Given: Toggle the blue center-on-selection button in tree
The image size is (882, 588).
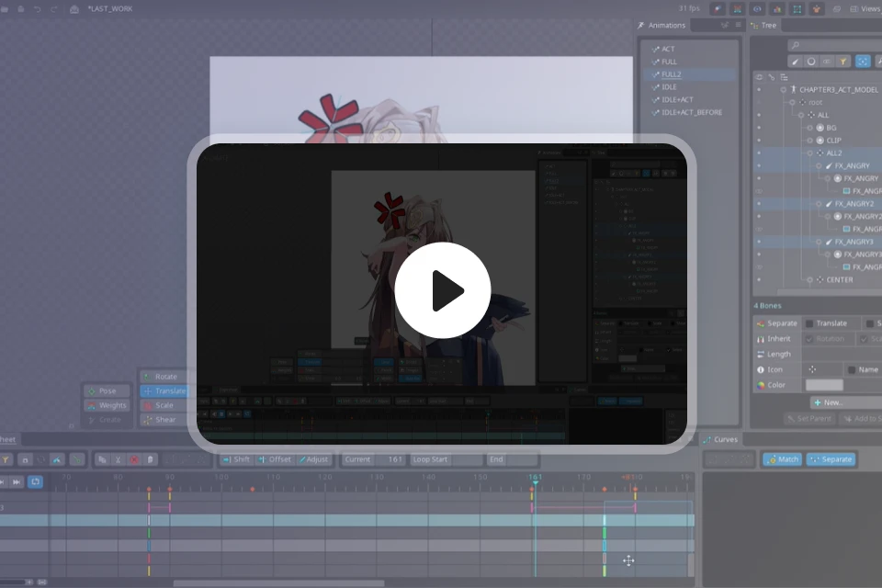Looking at the screenshot, I should coord(863,62).
